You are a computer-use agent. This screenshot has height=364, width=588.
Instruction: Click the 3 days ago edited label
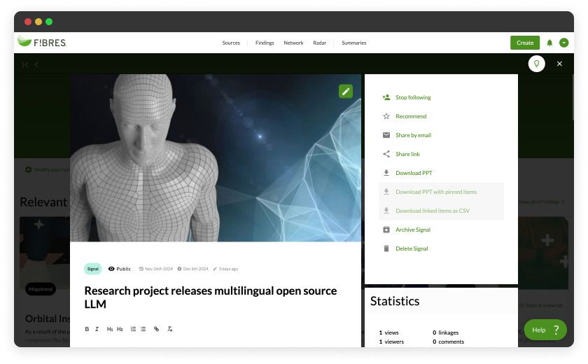coord(225,269)
